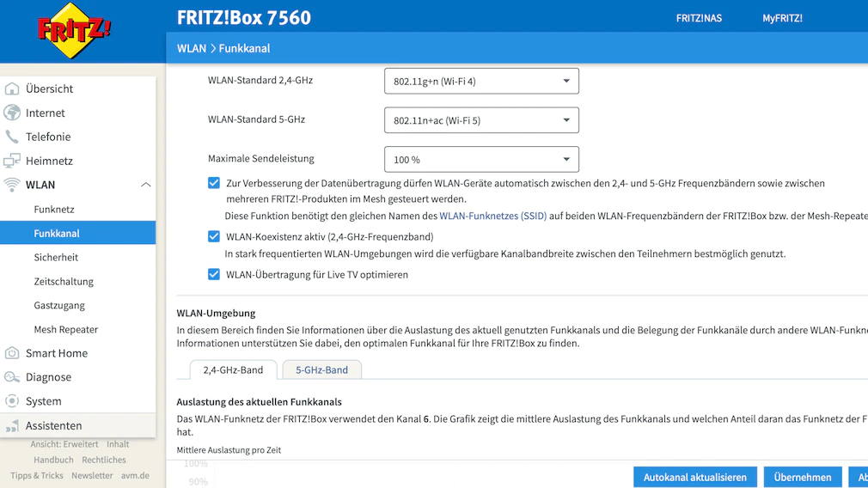The width and height of the screenshot is (868, 488).
Task: Select the 2,4-GHz-Band tab
Action: tap(233, 369)
